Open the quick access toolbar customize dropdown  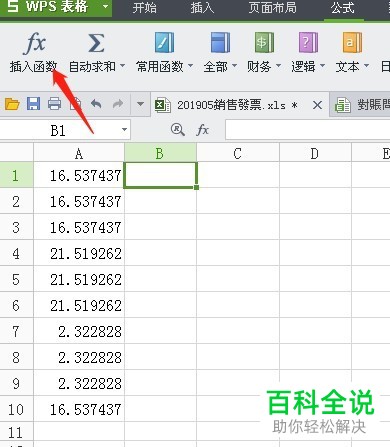click(140, 104)
